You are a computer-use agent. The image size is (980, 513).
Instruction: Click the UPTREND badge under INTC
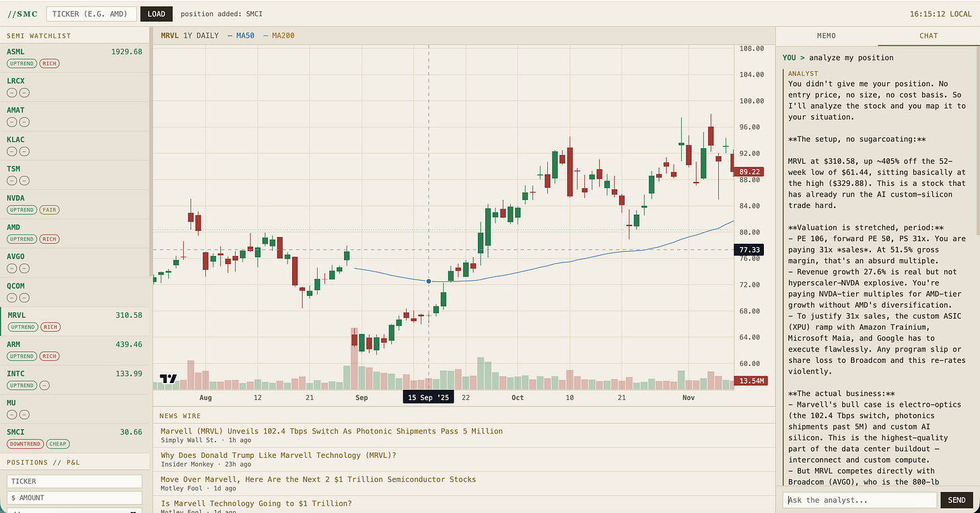(22, 386)
